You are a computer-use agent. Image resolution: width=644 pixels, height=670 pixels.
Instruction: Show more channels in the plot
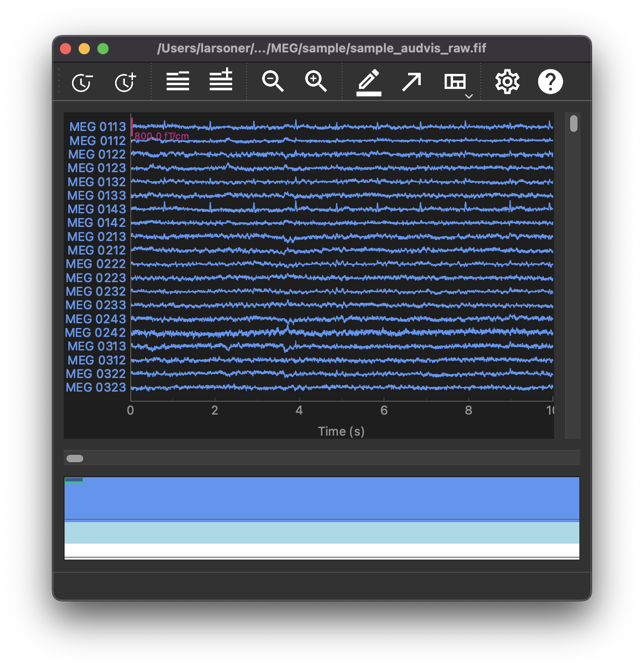pyautogui.click(x=220, y=81)
